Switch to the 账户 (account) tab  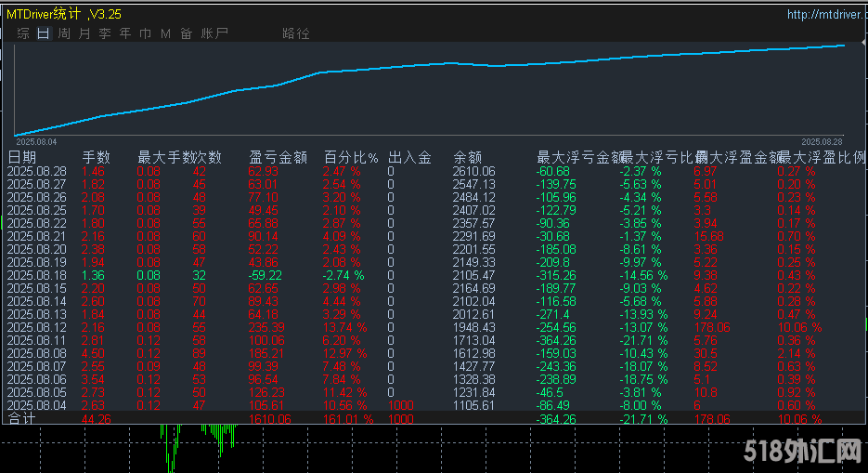coord(214,33)
